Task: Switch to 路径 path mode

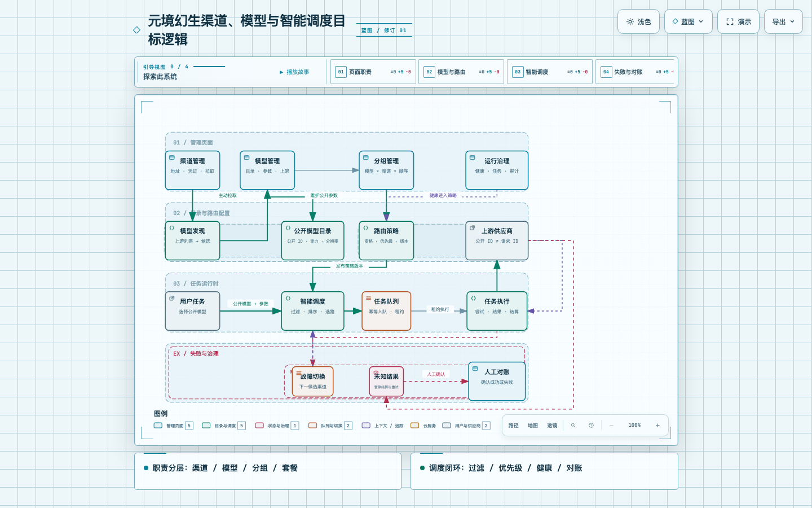Action: [x=513, y=426]
